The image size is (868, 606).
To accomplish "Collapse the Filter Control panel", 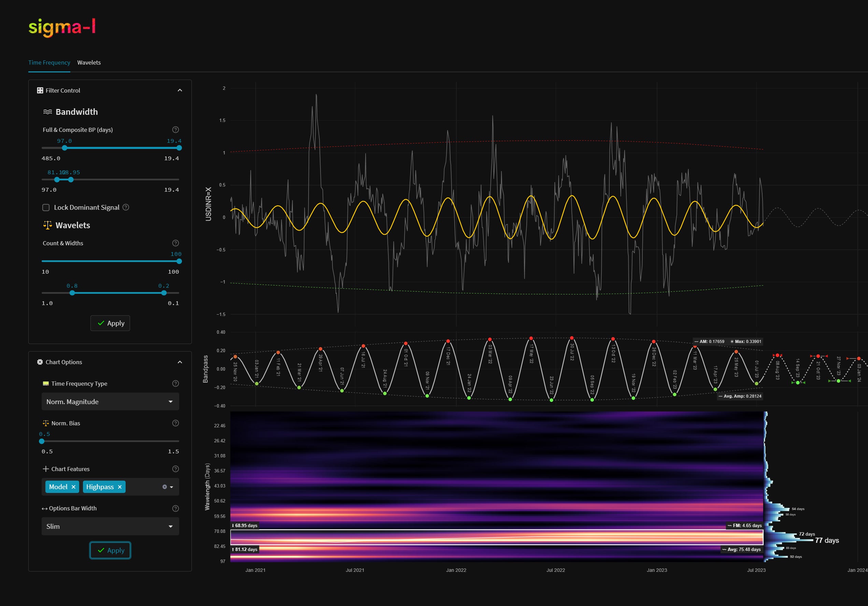I will 180,91.
